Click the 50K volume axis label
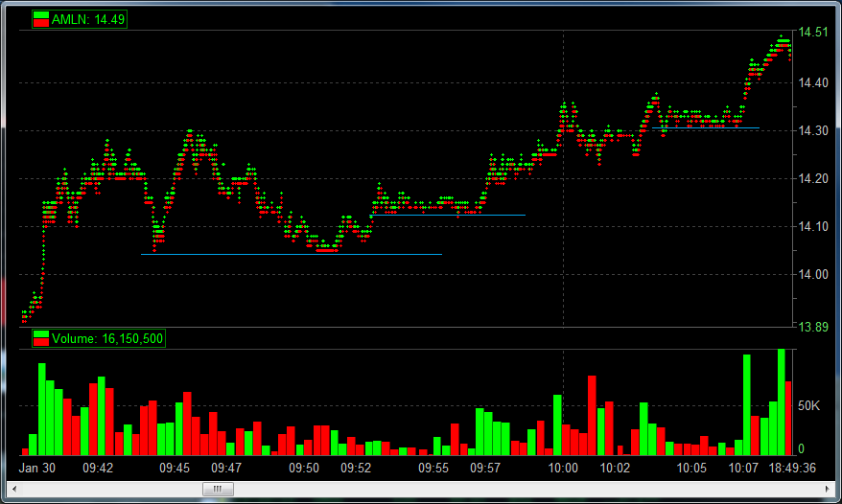The image size is (842, 504). pyautogui.click(x=808, y=405)
